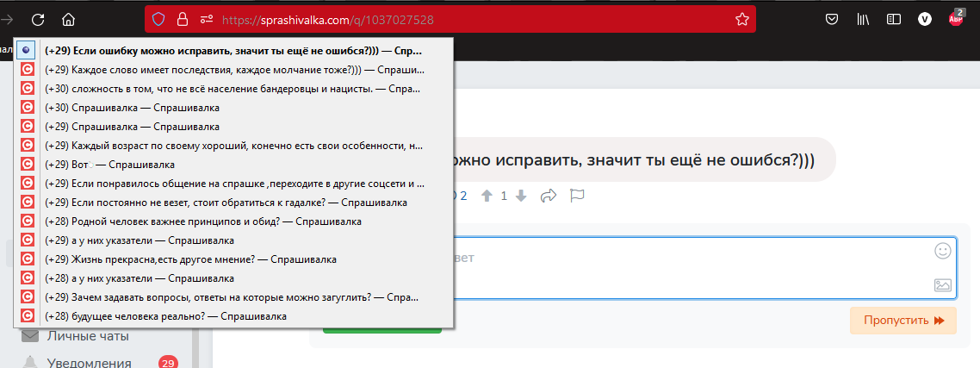The height and width of the screenshot is (368, 980).
Task: Select history entry about гадалке
Action: (233, 203)
